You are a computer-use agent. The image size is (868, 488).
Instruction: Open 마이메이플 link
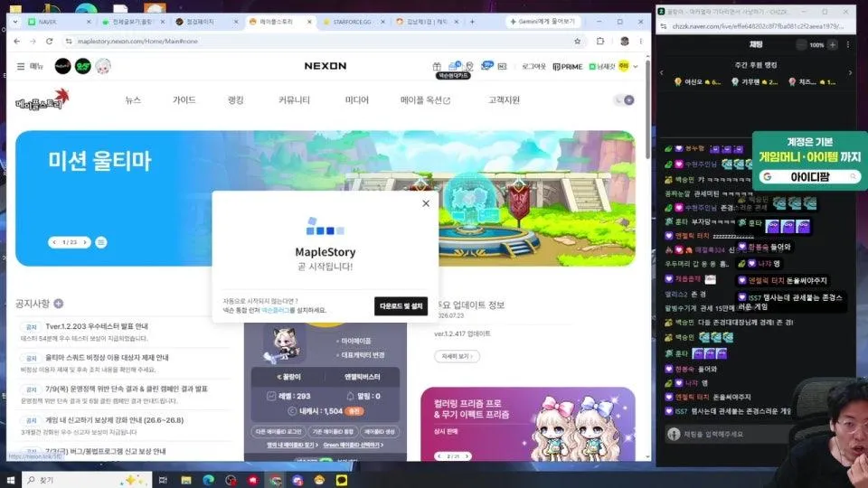coord(356,341)
